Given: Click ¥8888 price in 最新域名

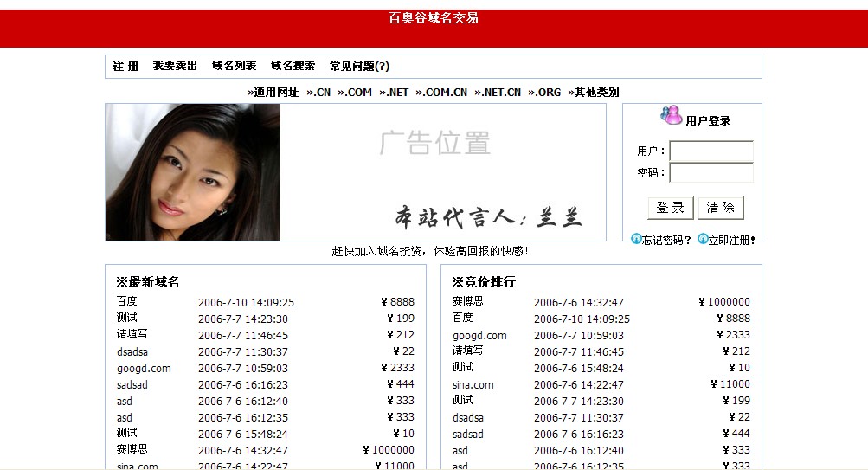Looking at the screenshot, I should 397,302.
